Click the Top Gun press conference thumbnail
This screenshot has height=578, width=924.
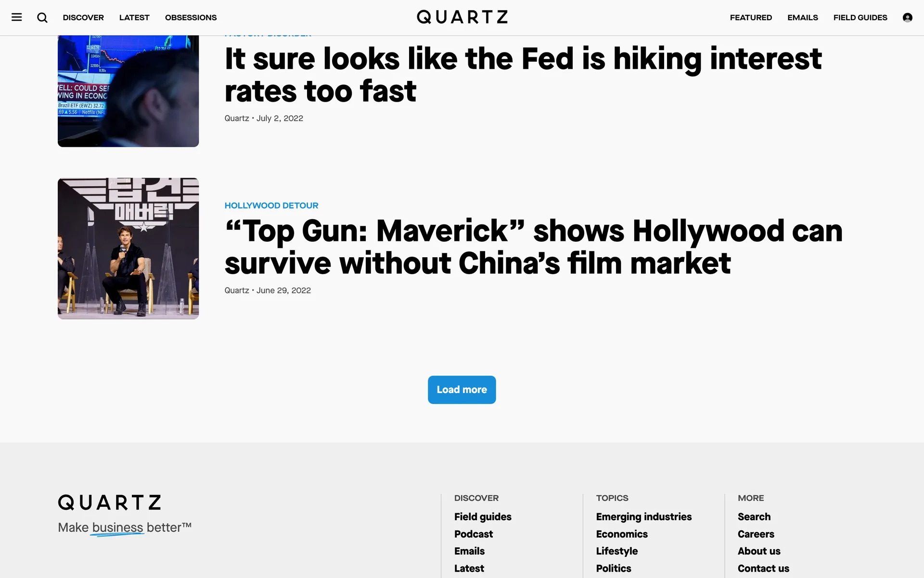(x=128, y=249)
